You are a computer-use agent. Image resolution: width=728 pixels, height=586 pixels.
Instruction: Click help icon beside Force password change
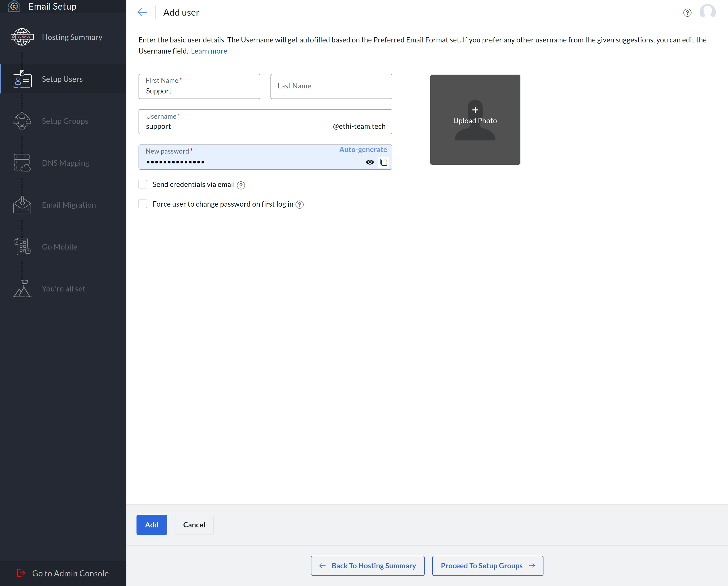coord(299,205)
